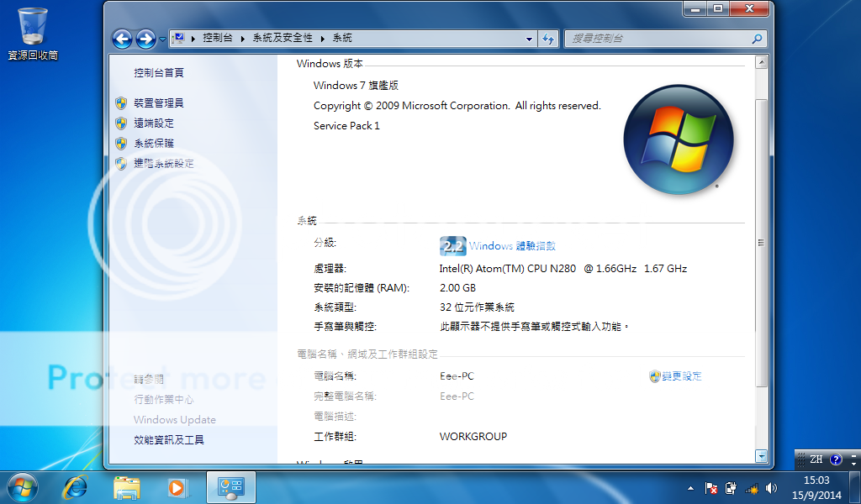Open 效能資訊及工具
The image size is (861, 504).
tap(169, 440)
